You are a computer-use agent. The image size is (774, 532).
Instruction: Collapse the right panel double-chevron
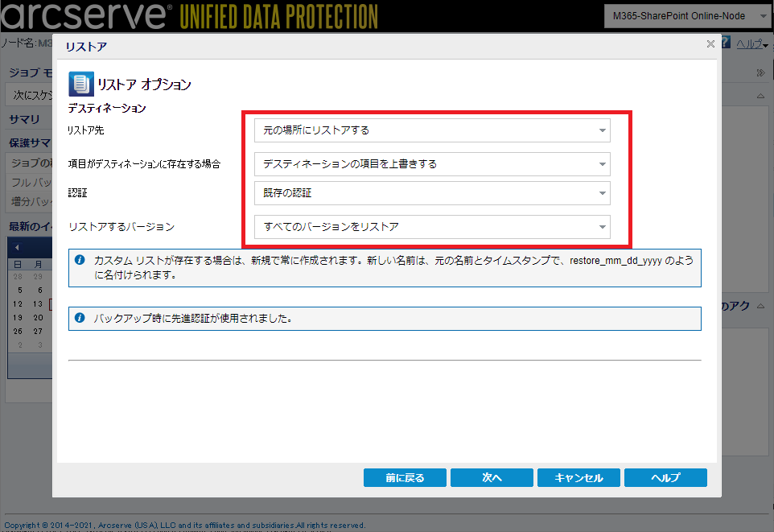pyautogui.click(x=760, y=73)
